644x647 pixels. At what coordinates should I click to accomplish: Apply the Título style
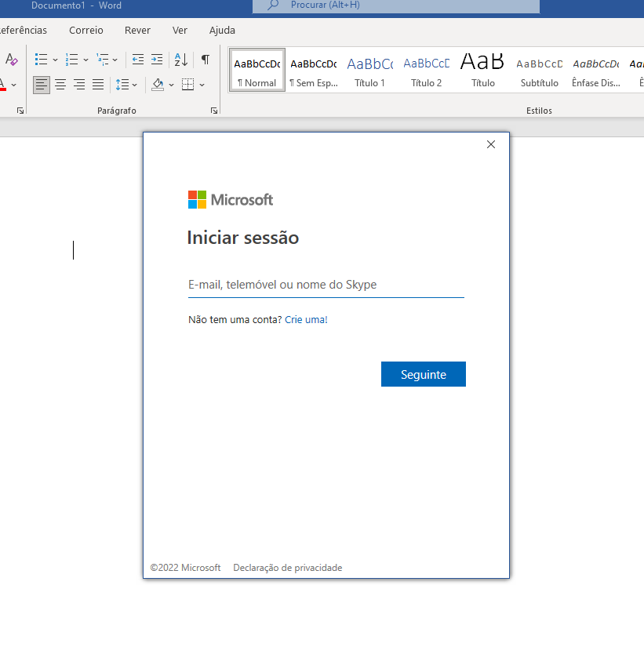483,70
